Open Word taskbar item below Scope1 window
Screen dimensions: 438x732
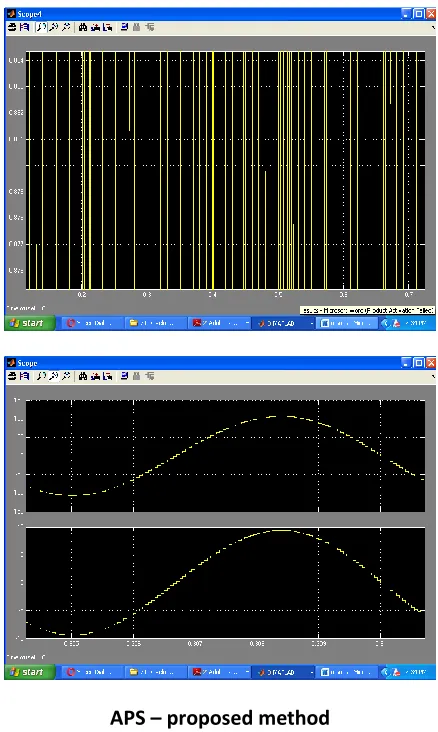[x=346, y=323]
